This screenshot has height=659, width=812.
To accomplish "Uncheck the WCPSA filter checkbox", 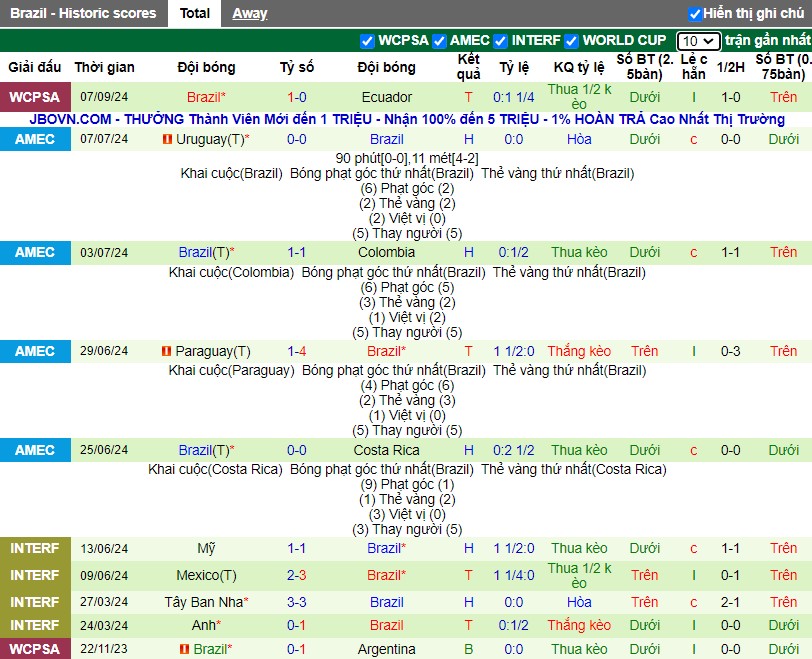I will pyautogui.click(x=367, y=41).
